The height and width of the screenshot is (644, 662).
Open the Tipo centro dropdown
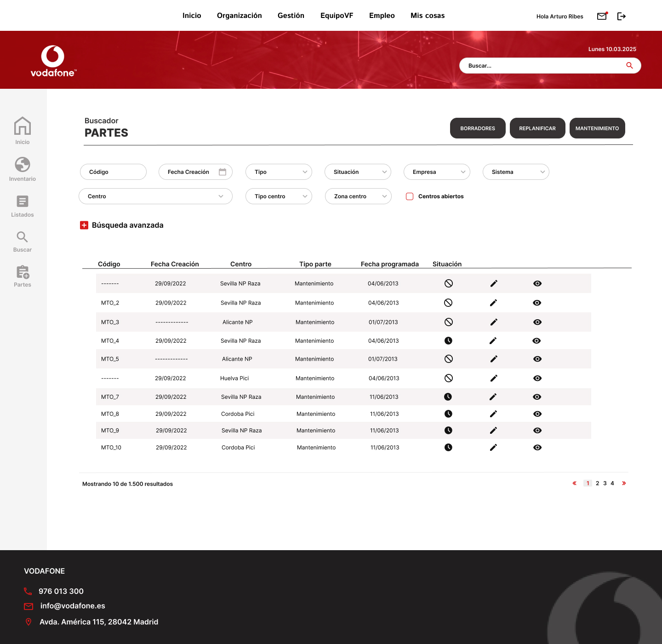pos(279,196)
